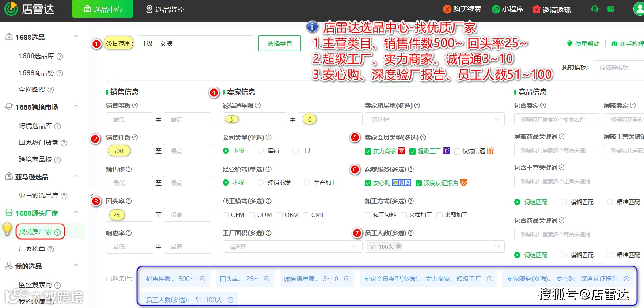Image resolution: width=644 pixels, height=308 pixels.
Task: Check the ODM 代工模式 checkbox
Action: pos(252,215)
